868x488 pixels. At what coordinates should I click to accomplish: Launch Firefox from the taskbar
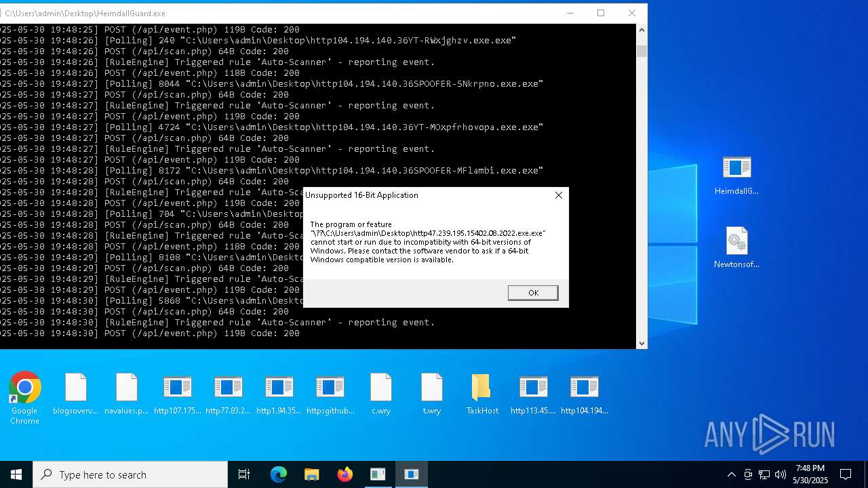[x=344, y=474]
